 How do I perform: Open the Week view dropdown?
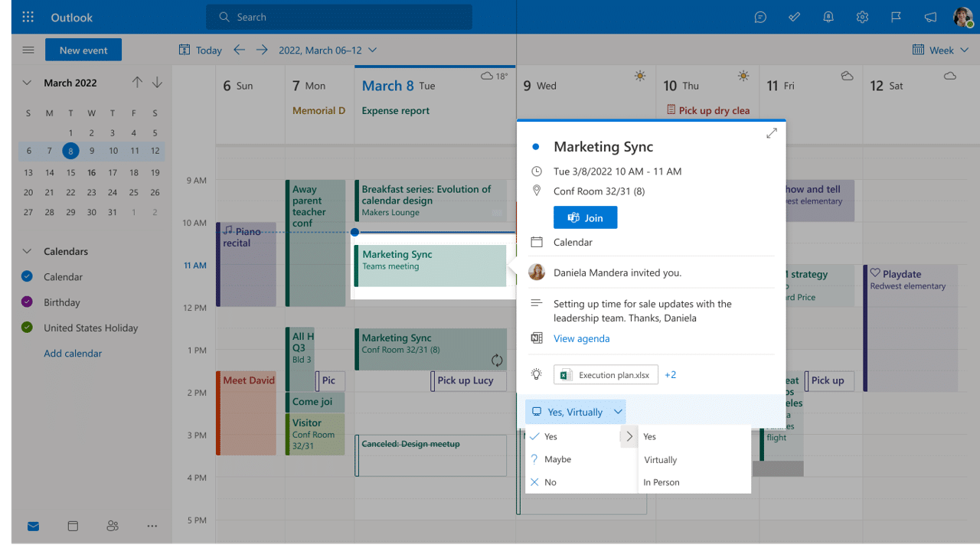tap(940, 49)
